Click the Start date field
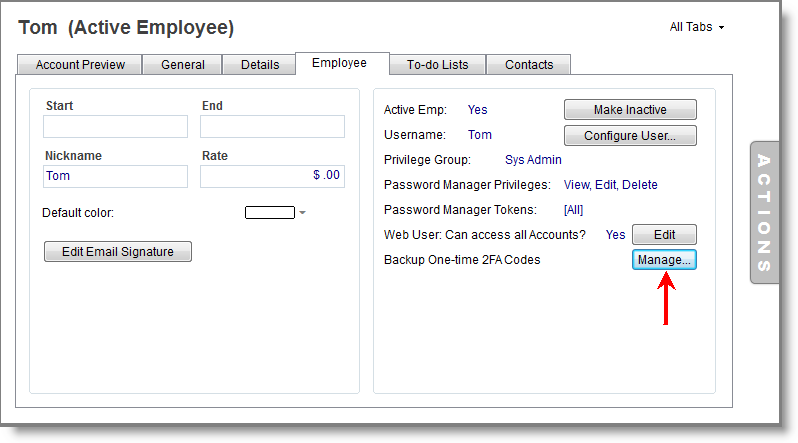The width and height of the screenshot is (798, 443). tap(115, 126)
